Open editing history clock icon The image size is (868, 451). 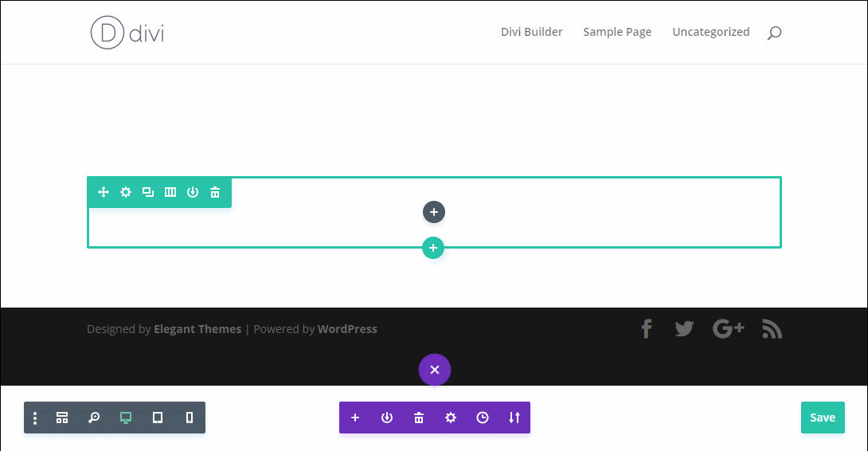click(483, 418)
